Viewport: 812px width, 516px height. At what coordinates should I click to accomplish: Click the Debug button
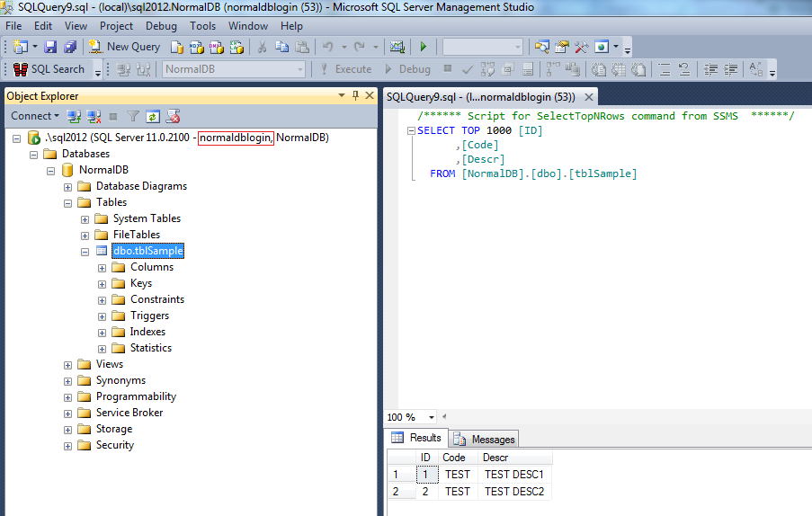[x=408, y=69]
